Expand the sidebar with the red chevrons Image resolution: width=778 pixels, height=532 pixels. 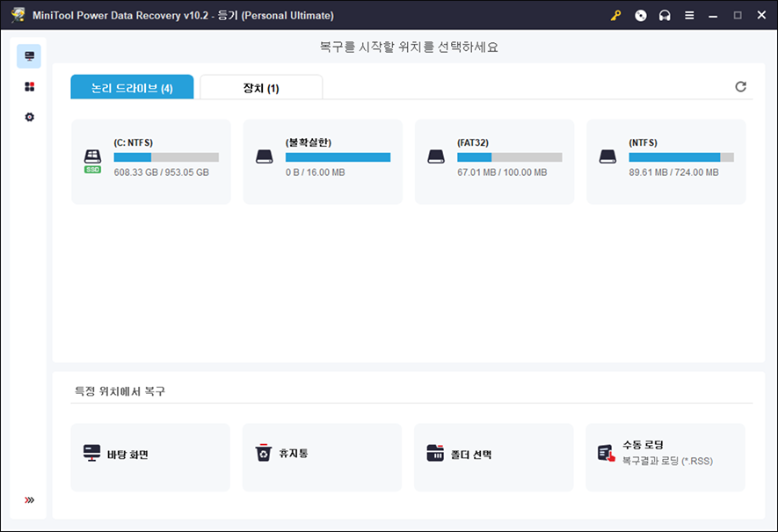click(x=29, y=499)
